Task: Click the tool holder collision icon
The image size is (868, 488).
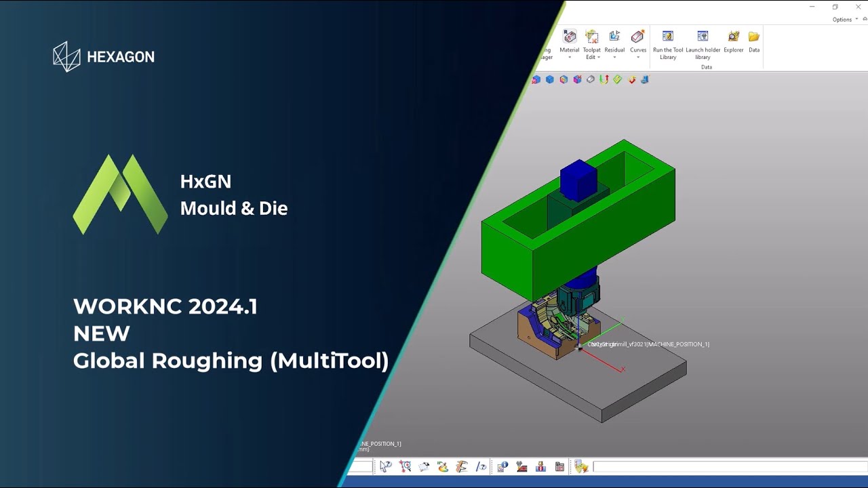Action: [540, 466]
